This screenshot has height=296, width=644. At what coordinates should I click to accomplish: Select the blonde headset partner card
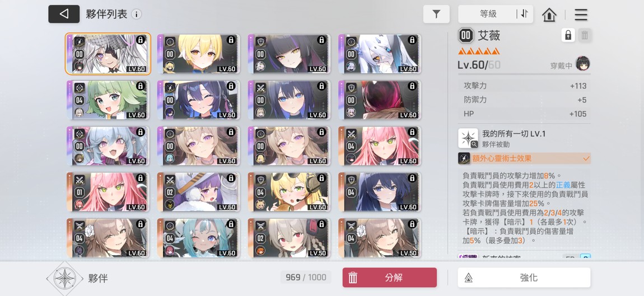[x=289, y=192]
